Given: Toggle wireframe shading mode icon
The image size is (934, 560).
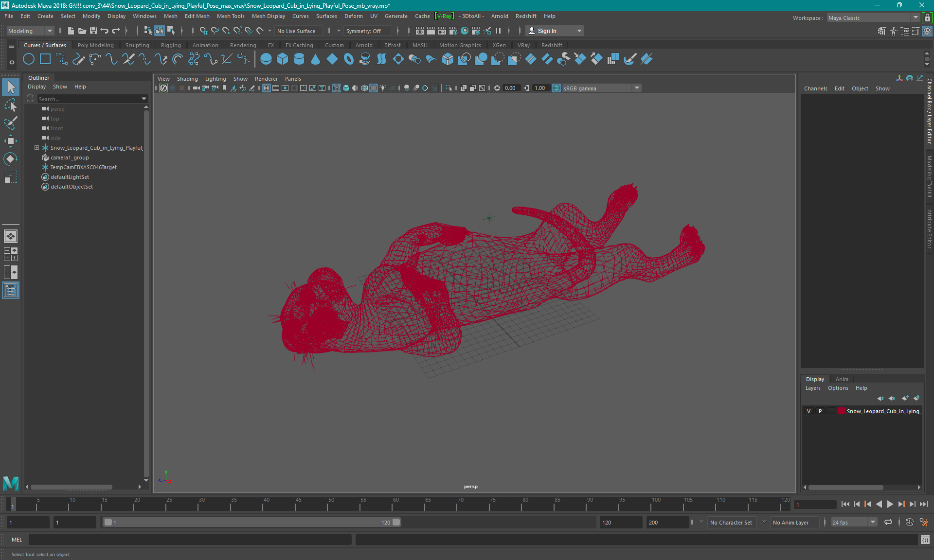Looking at the screenshot, I should [x=336, y=88].
